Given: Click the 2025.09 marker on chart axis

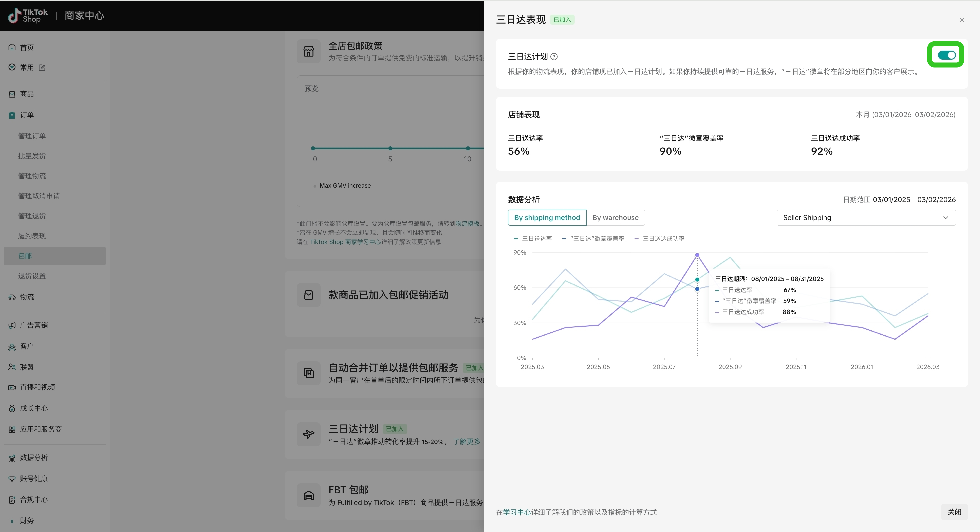Looking at the screenshot, I should 730,366.
